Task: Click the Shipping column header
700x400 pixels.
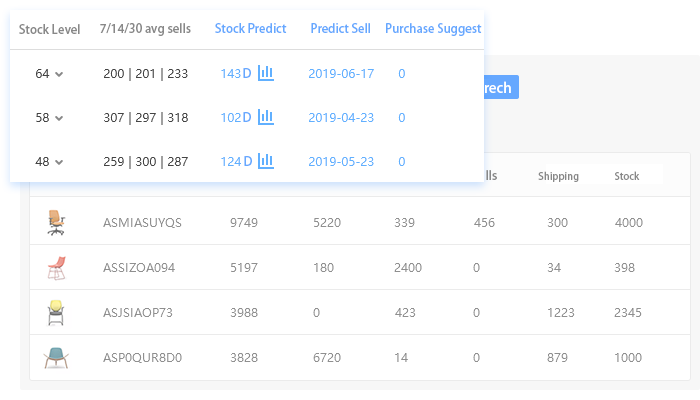Action: pyautogui.click(x=558, y=177)
